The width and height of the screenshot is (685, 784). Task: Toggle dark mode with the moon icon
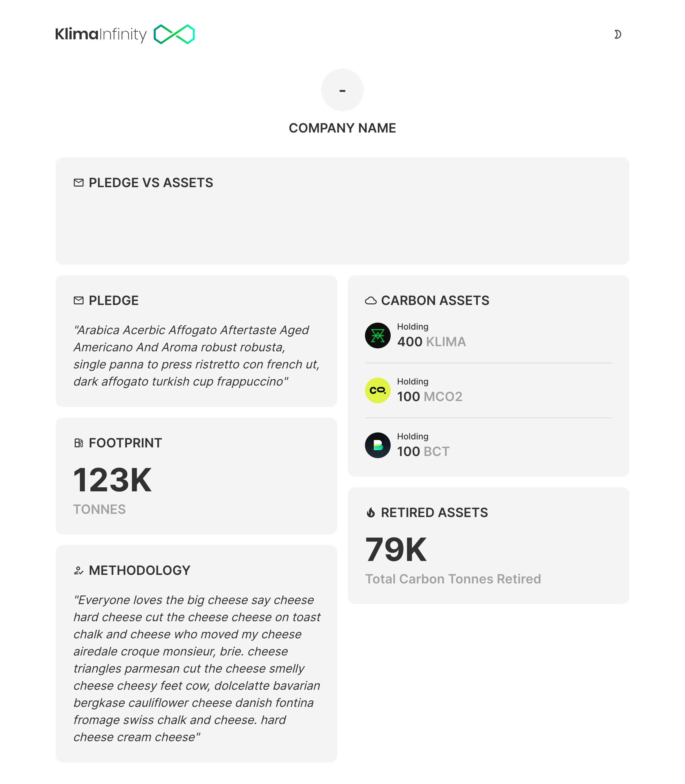(618, 35)
